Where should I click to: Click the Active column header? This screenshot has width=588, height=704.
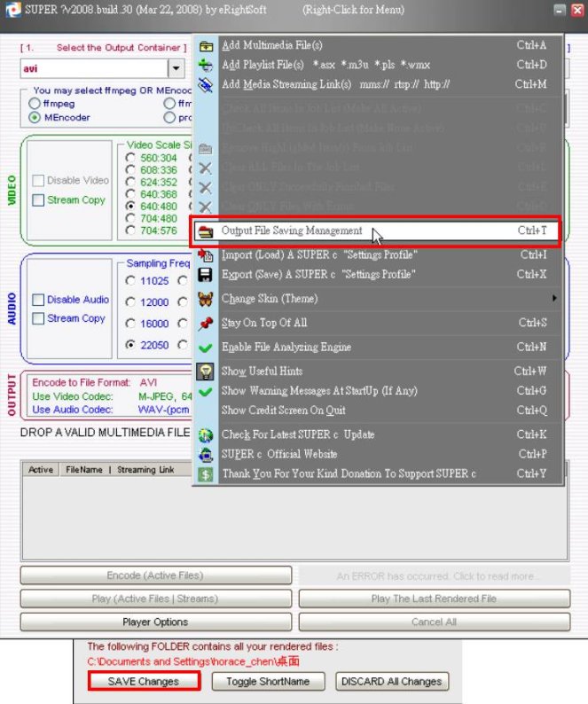pos(41,470)
